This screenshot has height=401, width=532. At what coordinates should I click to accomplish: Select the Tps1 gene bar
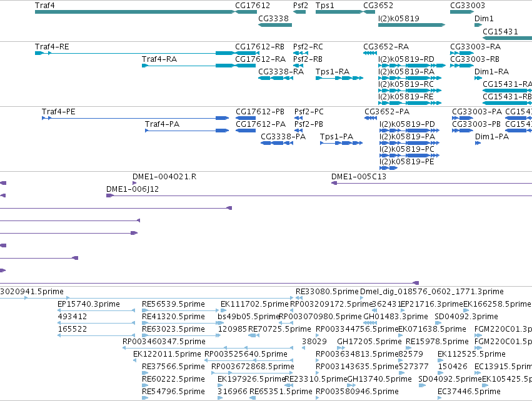339,12
